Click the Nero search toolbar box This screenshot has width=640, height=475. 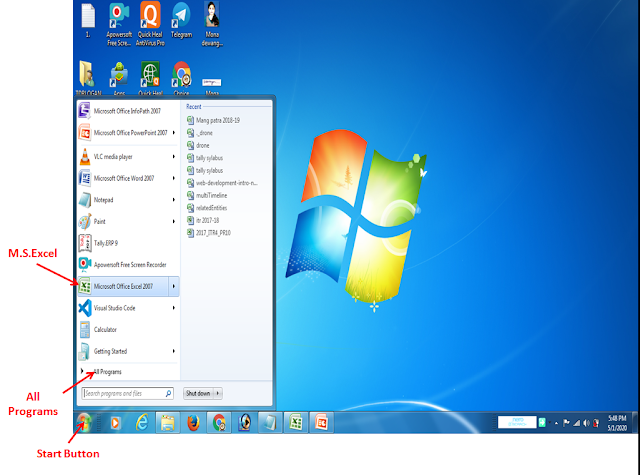pos(517,422)
